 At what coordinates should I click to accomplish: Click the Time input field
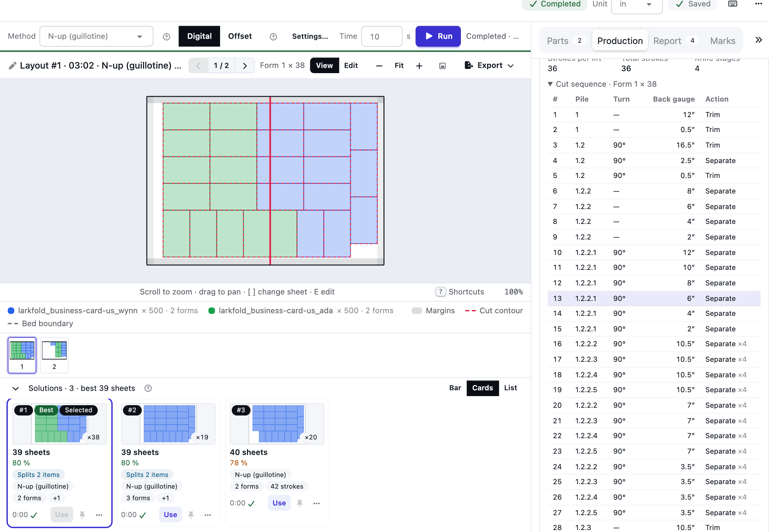(x=382, y=36)
